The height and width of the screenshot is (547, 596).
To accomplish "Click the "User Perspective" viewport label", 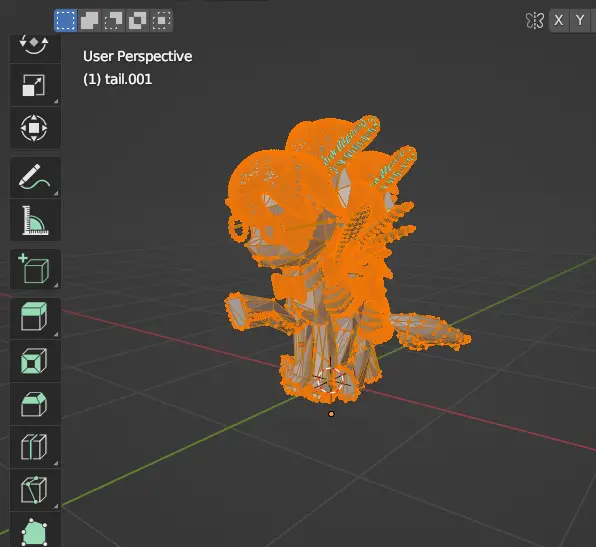I will 138,56.
